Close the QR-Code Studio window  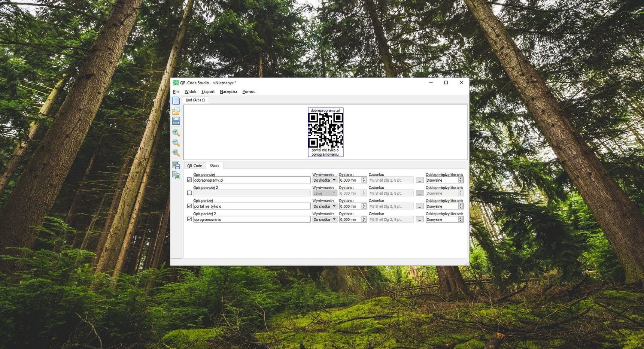(x=461, y=83)
